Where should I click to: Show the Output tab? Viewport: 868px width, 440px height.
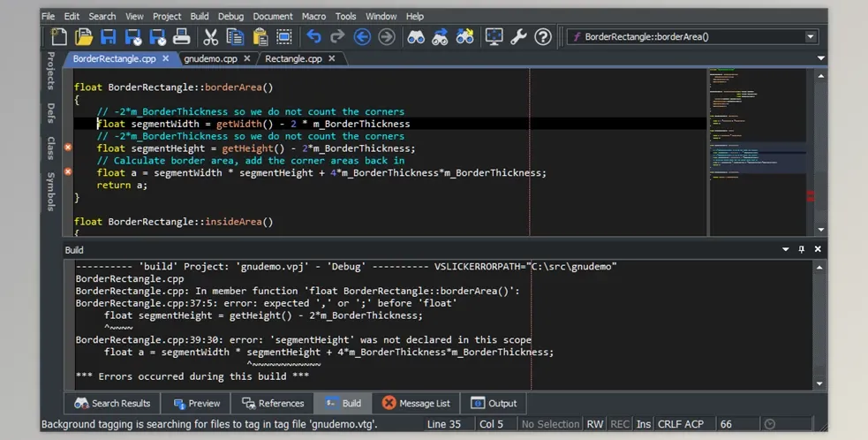pos(494,404)
